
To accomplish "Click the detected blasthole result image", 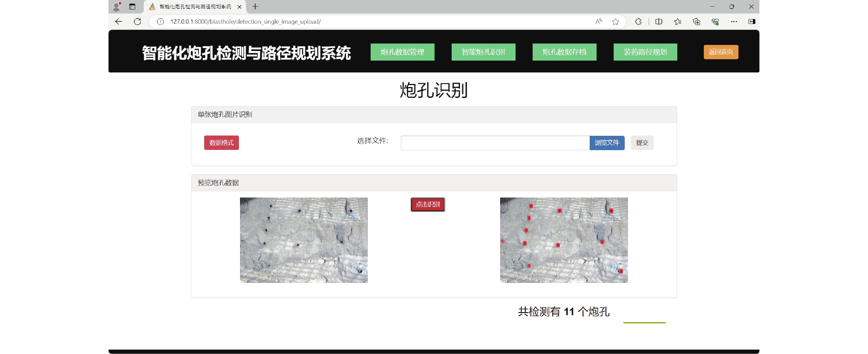I will tap(564, 240).
